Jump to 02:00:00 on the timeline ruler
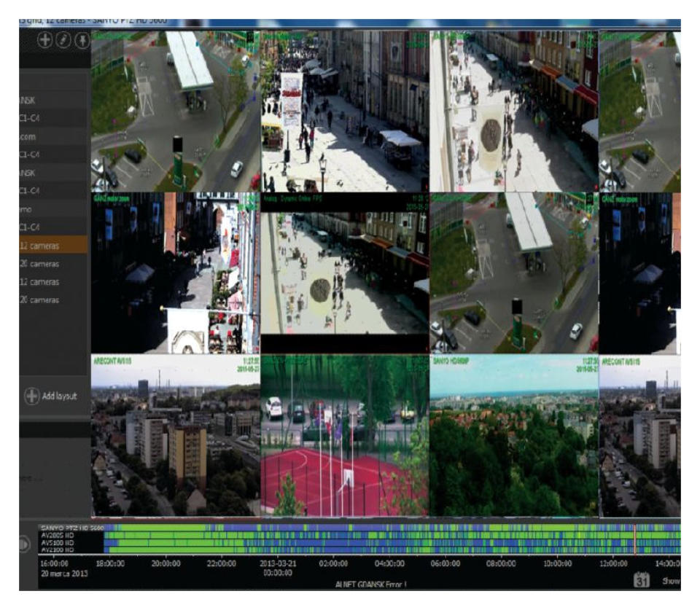The height and width of the screenshot is (610, 700). click(332, 563)
